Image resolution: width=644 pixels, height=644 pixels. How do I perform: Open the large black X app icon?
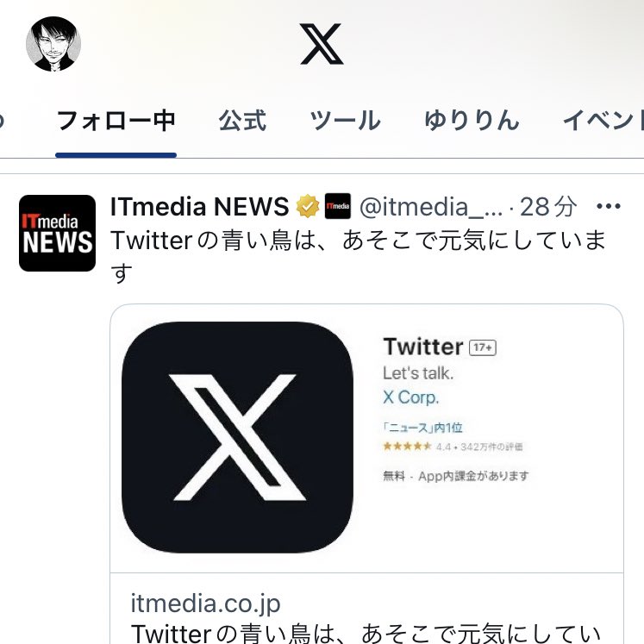237,437
